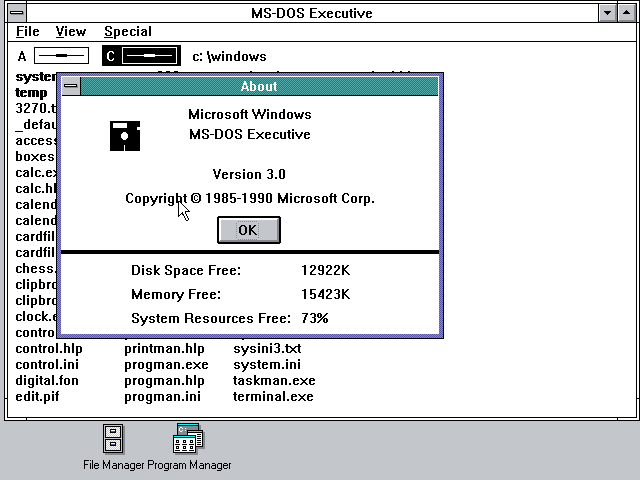Open the File menu
The image size is (640, 480).
(28, 31)
